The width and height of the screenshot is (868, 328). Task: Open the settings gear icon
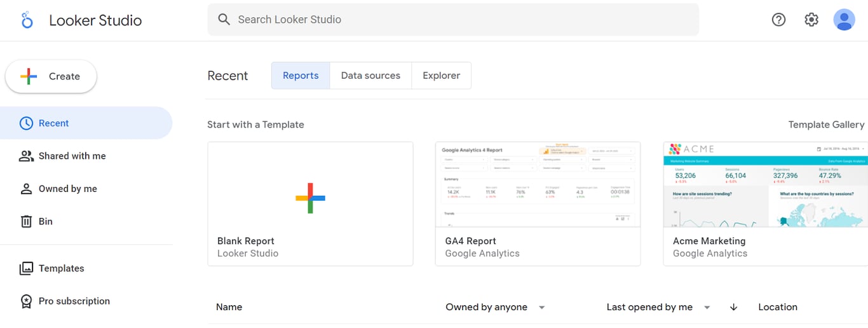[811, 20]
